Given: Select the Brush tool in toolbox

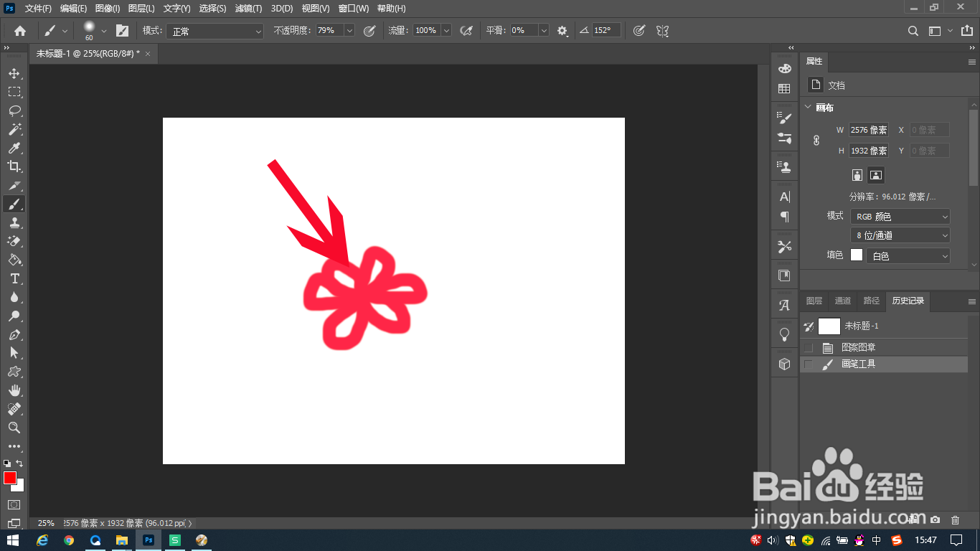Looking at the screenshot, I should click(x=14, y=204).
